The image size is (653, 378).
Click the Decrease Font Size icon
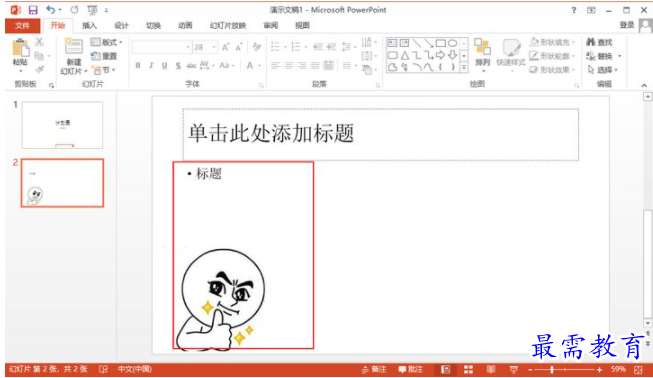[x=239, y=47]
